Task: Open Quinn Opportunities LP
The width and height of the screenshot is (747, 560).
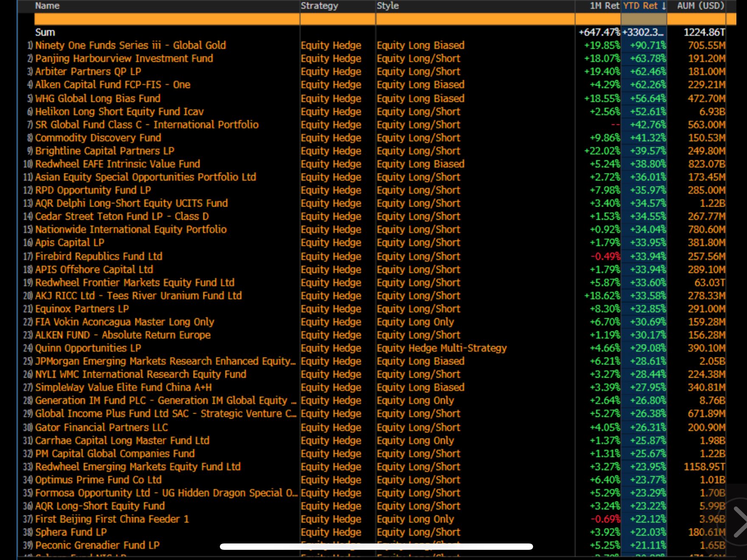Action: [x=88, y=349]
